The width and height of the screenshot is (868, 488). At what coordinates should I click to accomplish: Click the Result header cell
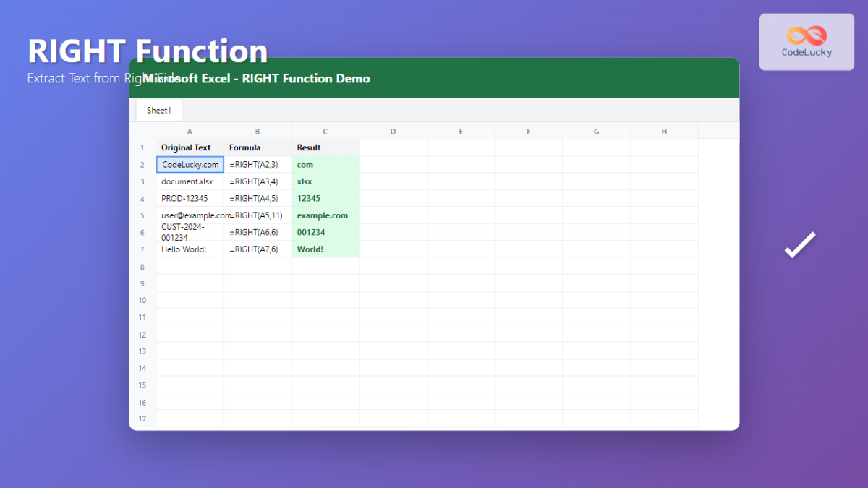[325, 147]
